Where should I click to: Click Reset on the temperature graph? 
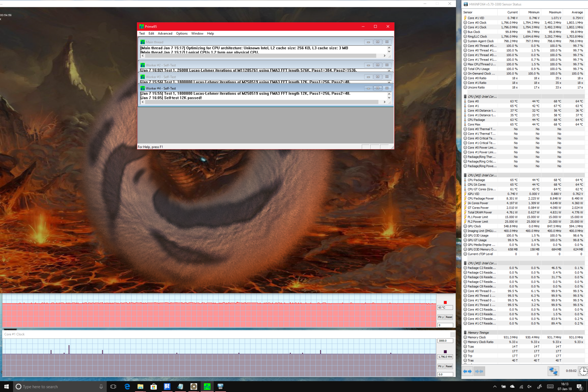pos(449,317)
